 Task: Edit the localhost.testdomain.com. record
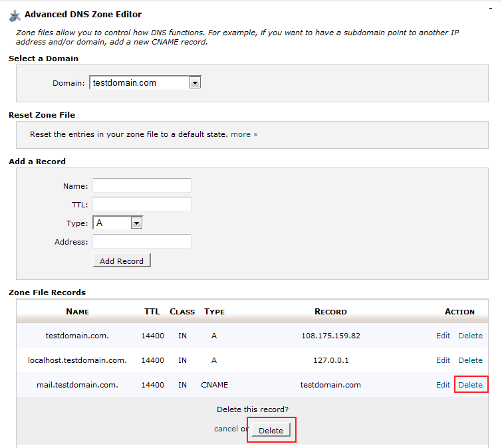(443, 360)
